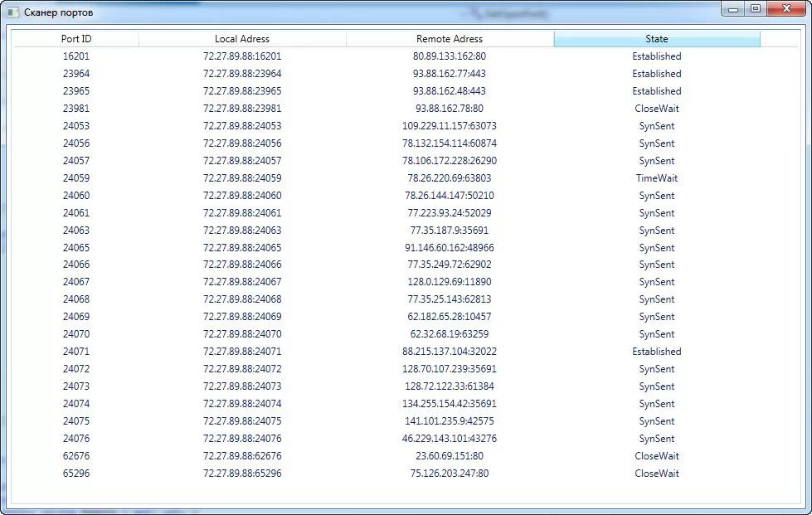Click remote address 93.88.162.78:80
Image resolution: width=812 pixels, height=515 pixels.
(x=450, y=108)
